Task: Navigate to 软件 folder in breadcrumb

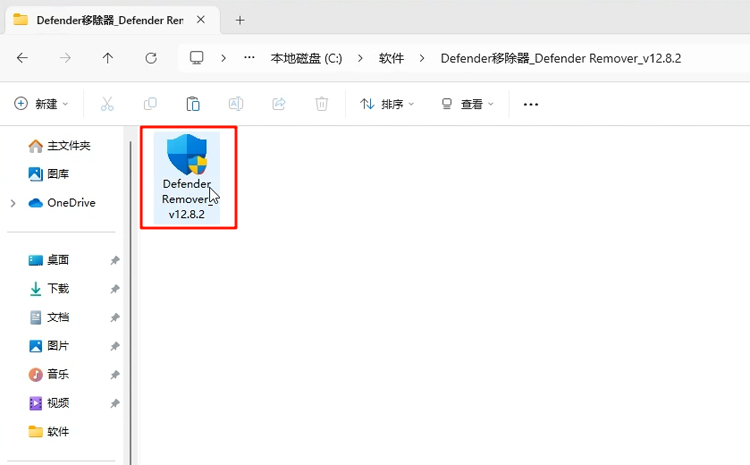Action: pyautogui.click(x=391, y=58)
